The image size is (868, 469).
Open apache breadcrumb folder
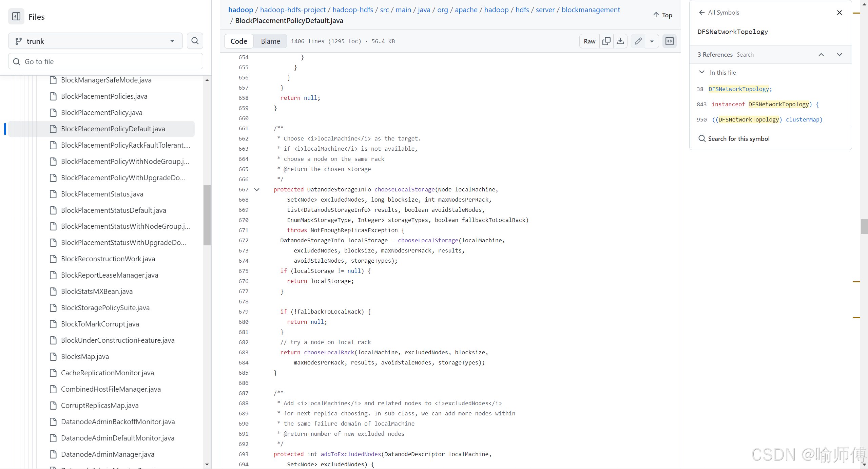click(x=466, y=10)
